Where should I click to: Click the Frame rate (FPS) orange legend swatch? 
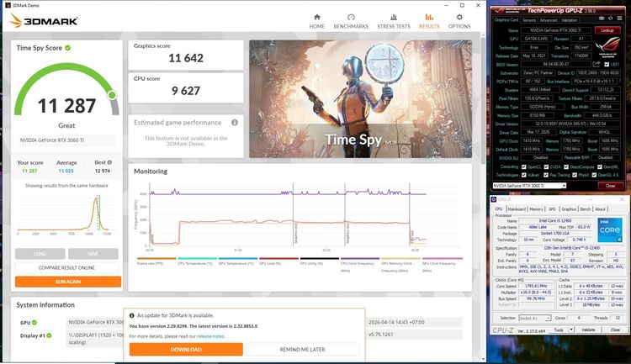click(156, 259)
